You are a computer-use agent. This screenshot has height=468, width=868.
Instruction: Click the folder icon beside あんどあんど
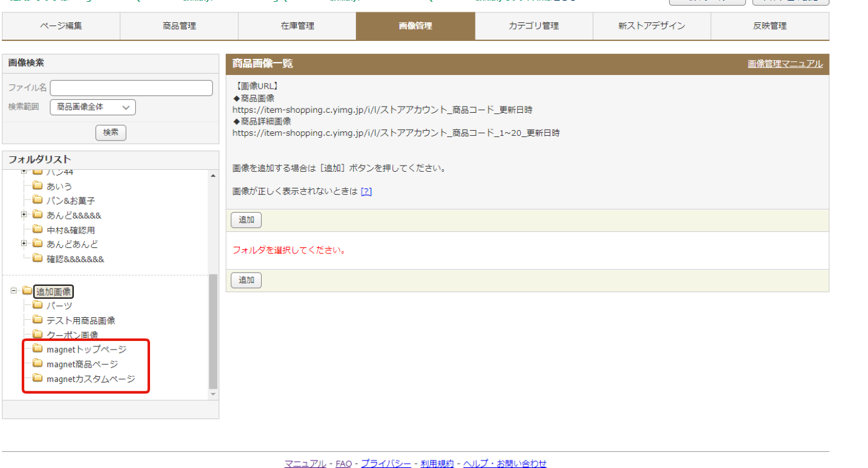tap(37, 244)
